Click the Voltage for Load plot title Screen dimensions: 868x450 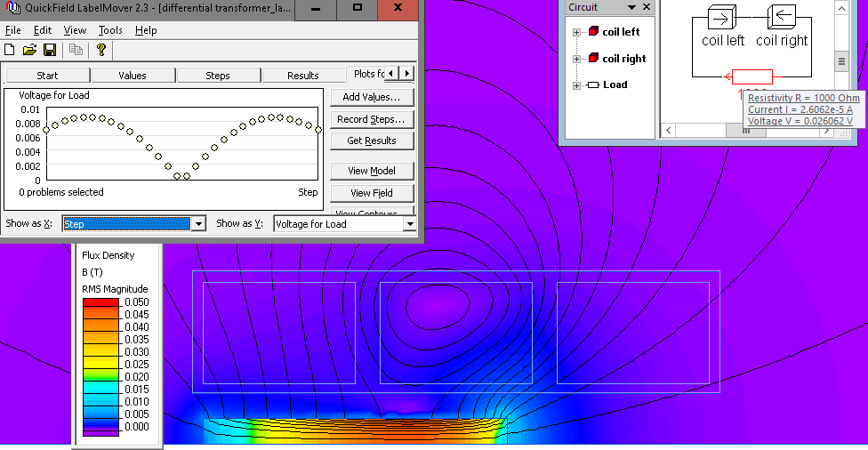pos(54,95)
